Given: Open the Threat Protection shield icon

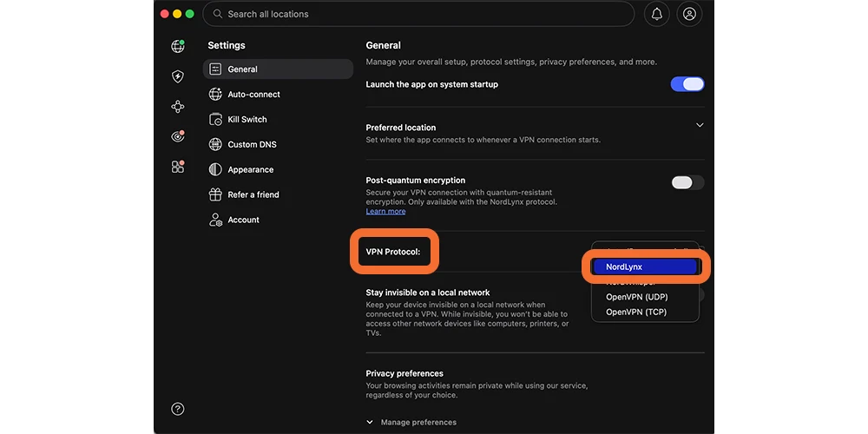Looking at the screenshot, I should pos(178,76).
